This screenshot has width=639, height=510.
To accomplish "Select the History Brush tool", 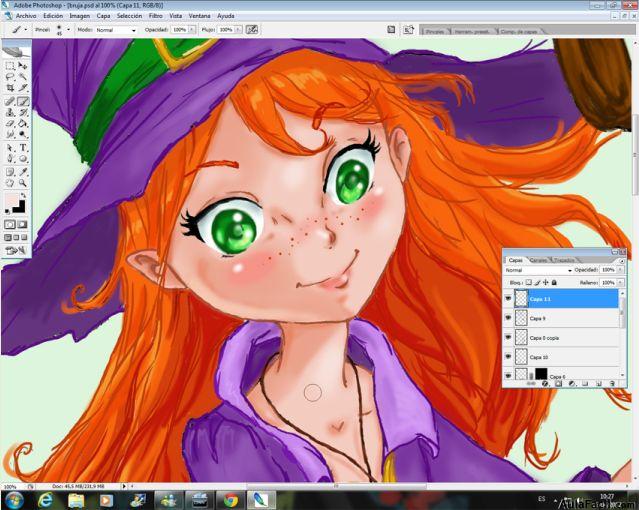I will (23, 113).
